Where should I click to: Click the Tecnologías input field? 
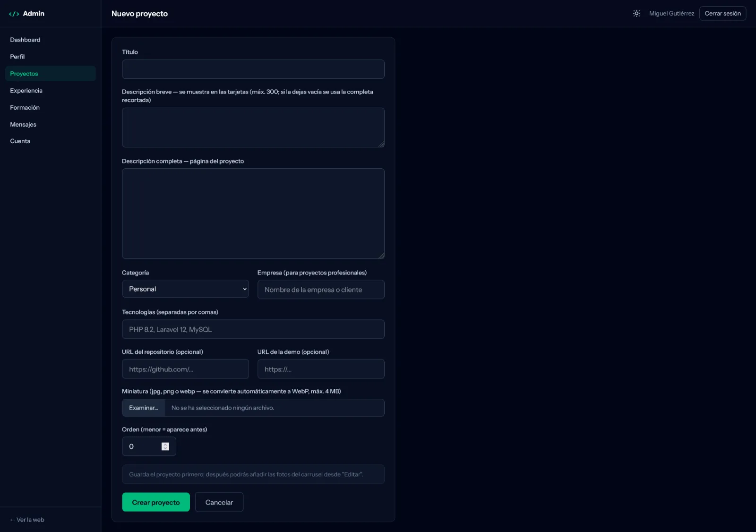point(253,329)
